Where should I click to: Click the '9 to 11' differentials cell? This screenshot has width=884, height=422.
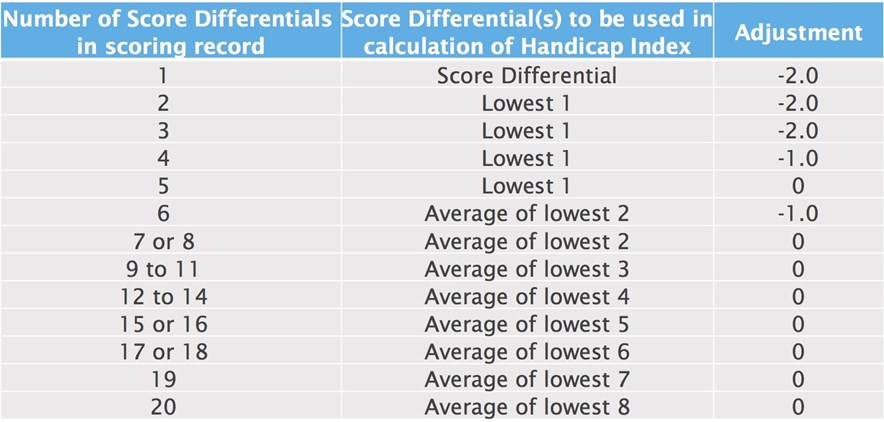pos(162,270)
